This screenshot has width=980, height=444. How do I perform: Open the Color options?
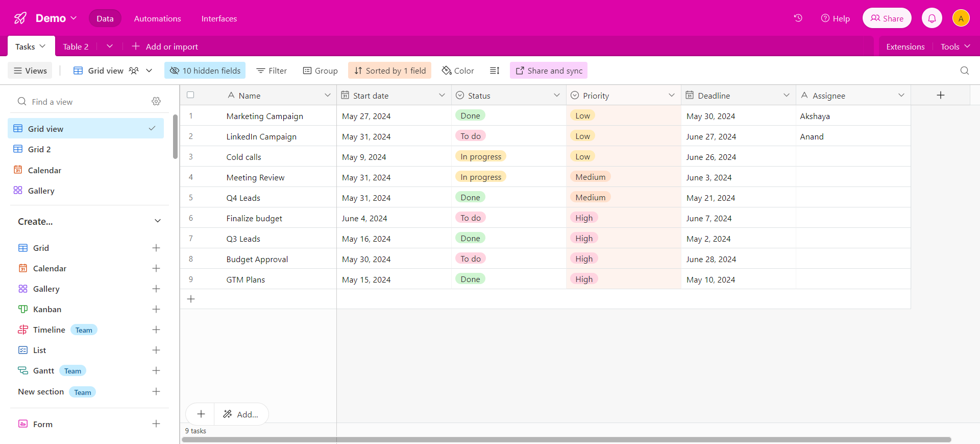point(458,71)
